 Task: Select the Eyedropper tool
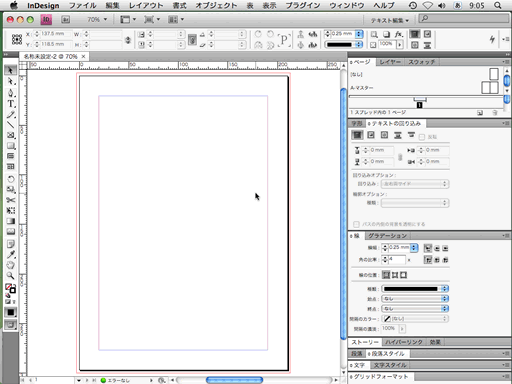coord(11,255)
